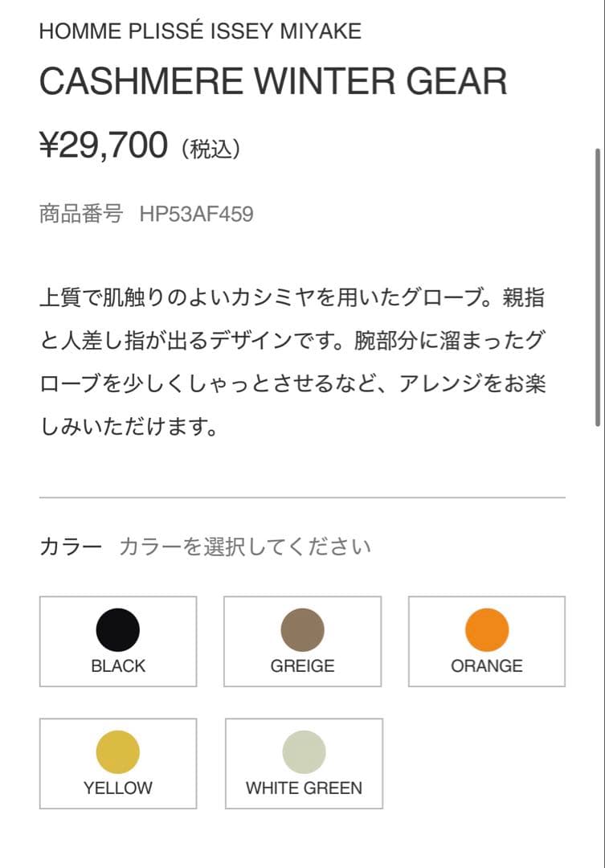Screen dimensions: 605x868
Task: Click the カラーを選択してください prompt text
Action: 245,547
